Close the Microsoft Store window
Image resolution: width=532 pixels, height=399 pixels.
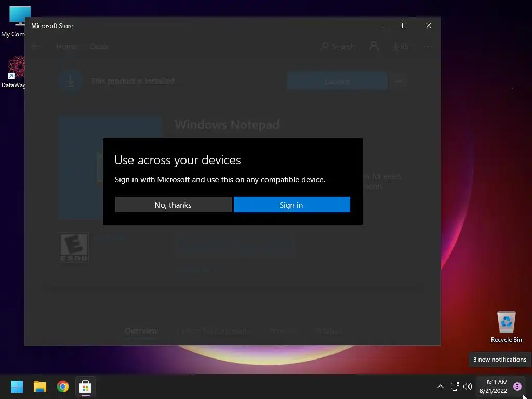(429, 25)
